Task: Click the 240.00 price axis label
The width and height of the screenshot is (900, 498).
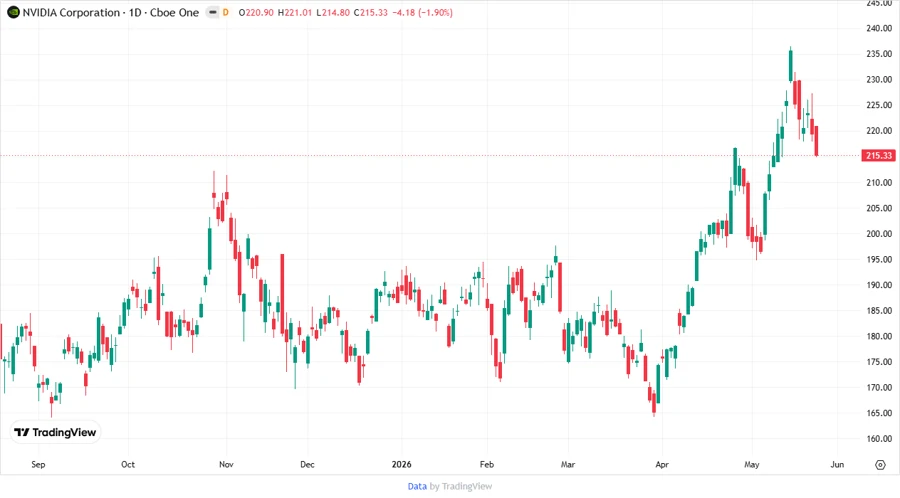Action: pos(879,28)
